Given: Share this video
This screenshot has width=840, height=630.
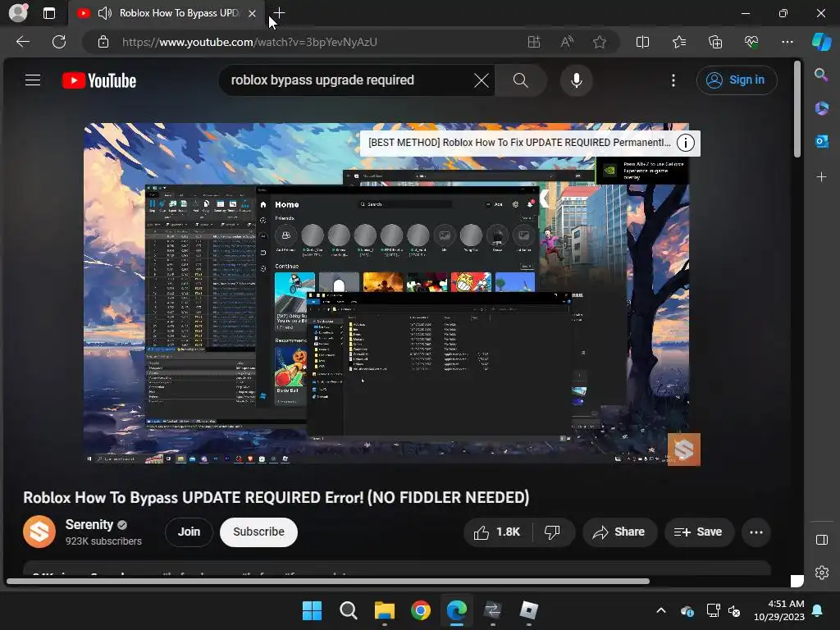Looking at the screenshot, I should coord(619,532).
